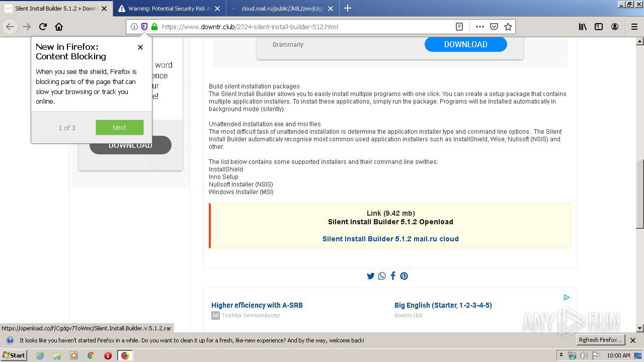Viewport: 644px width, 362px height.
Task: Share on Twitter icon
Action: coord(371,276)
